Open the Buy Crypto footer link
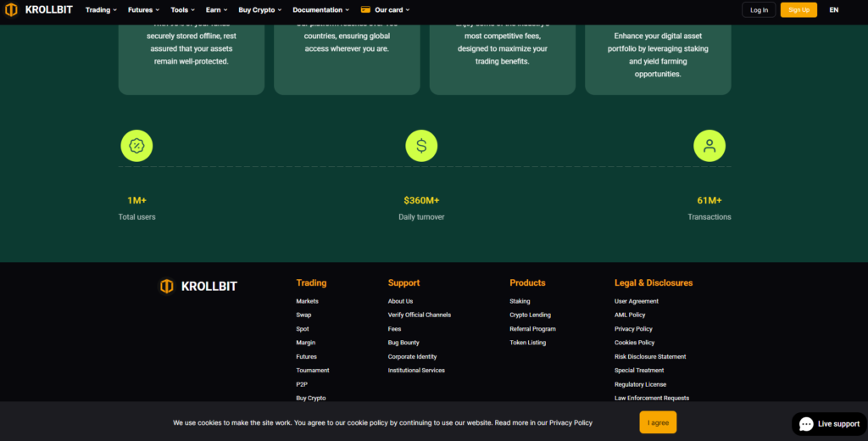The image size is (868, 441). click(x=310, y=398)
